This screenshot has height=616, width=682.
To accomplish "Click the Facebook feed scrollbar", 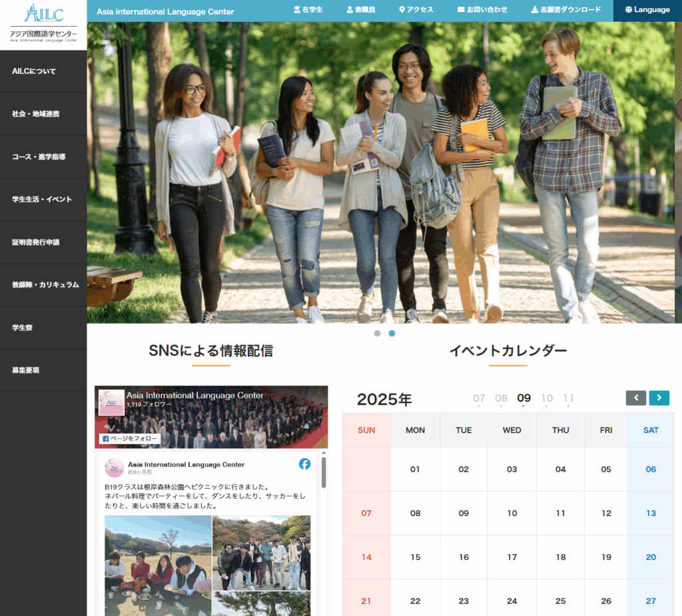I will tap(324, 472).
